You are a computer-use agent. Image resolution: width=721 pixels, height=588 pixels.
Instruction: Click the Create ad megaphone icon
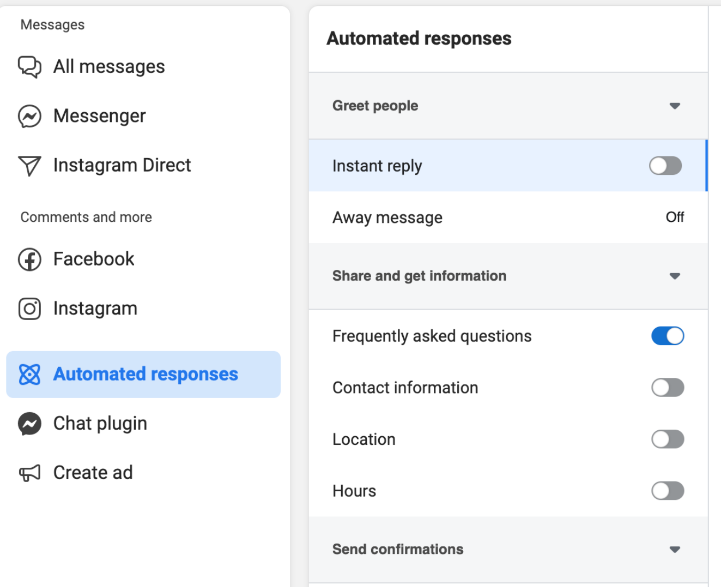click(29, 473)
